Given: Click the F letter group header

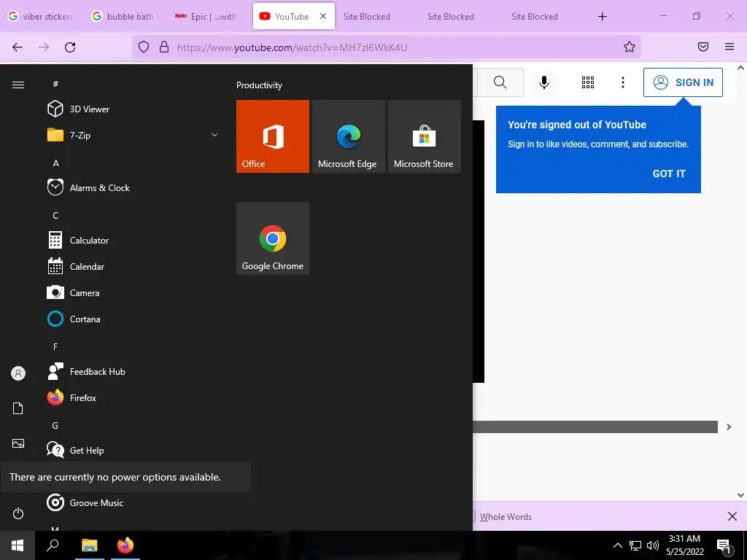Looking at the screenshot, I should [55, 346].
